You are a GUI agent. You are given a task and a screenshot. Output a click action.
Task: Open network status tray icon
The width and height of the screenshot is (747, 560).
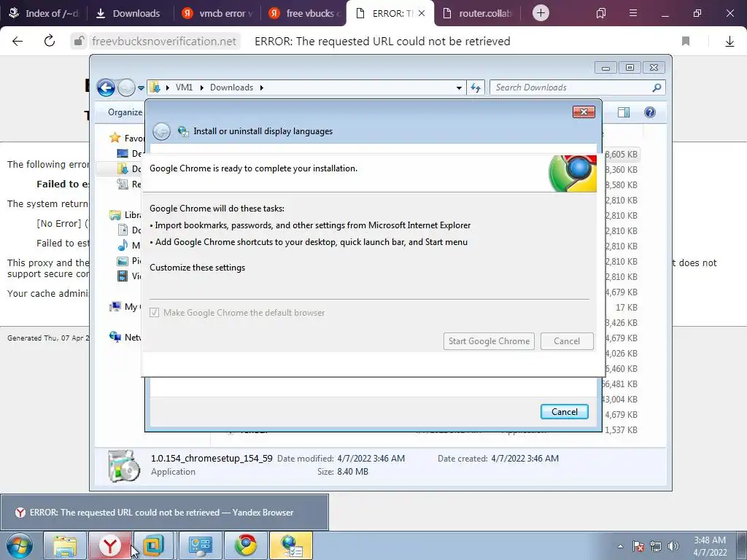(x=656, y=546)
